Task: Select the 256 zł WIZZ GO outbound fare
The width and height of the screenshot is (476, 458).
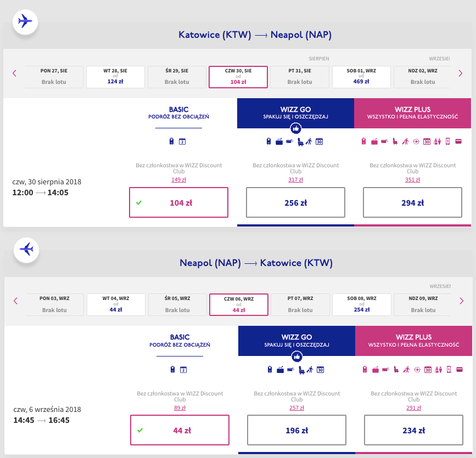Action: 295,202
